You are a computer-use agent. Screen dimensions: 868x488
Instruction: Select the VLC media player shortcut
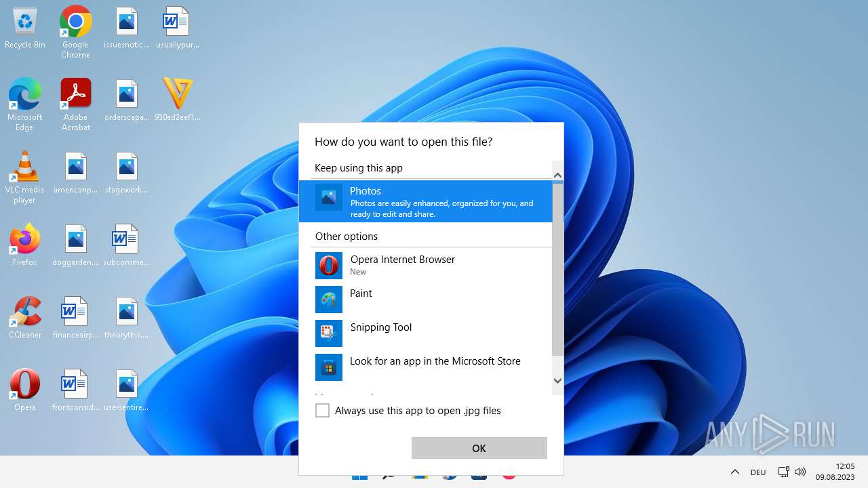coord(25,177)
